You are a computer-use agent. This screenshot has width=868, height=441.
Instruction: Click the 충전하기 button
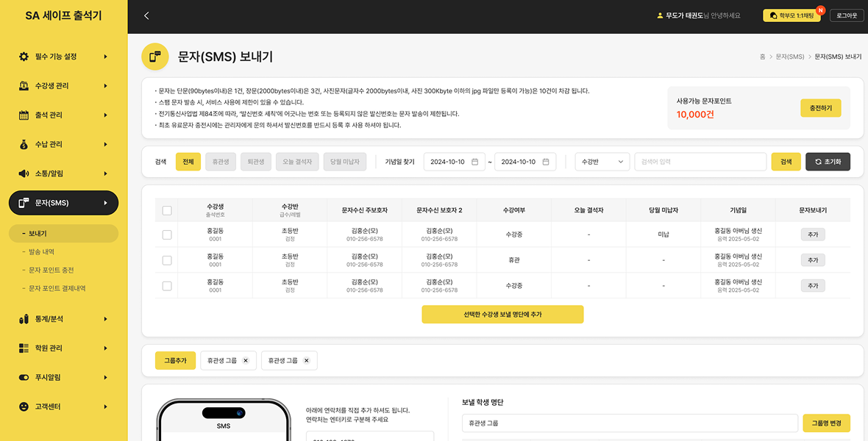(820, 108)
